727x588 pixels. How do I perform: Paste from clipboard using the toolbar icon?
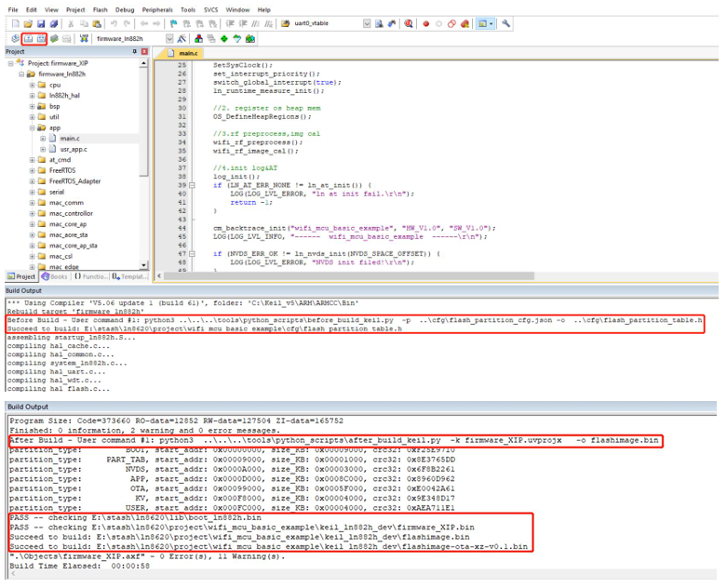97,23
